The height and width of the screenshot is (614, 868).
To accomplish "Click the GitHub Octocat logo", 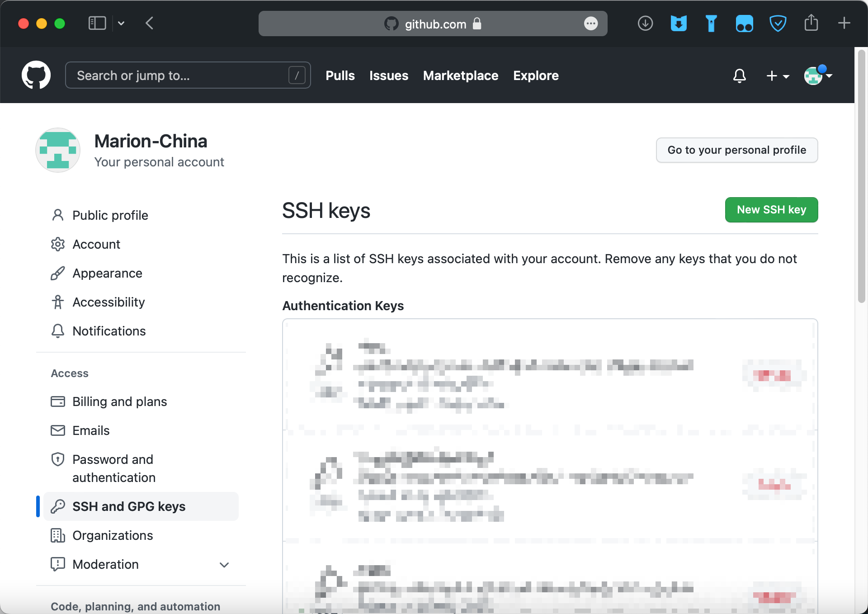I will pyautogui.click(x=36, y=76).
